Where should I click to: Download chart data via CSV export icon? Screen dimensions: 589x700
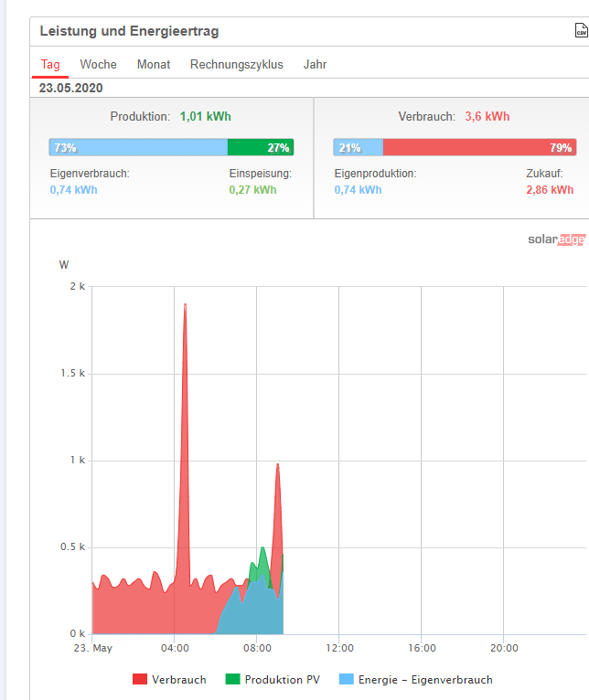point(582,32)
